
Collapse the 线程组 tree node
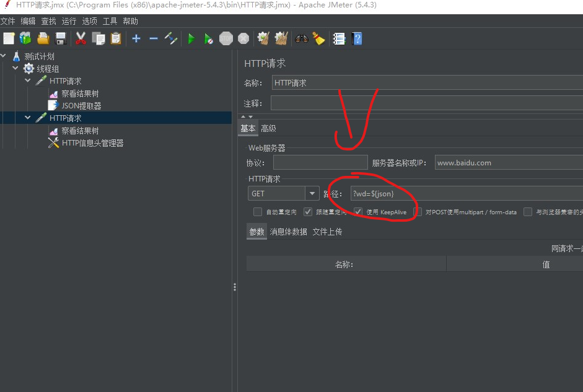(15, 68)
